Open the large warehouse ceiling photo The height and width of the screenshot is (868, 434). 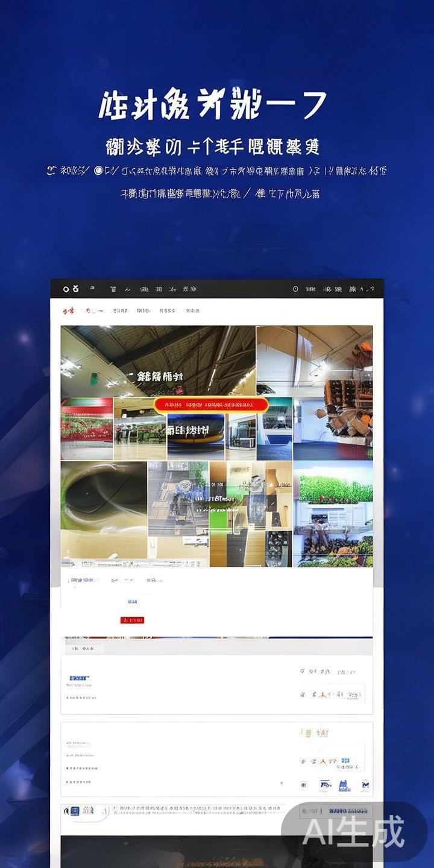158,362
